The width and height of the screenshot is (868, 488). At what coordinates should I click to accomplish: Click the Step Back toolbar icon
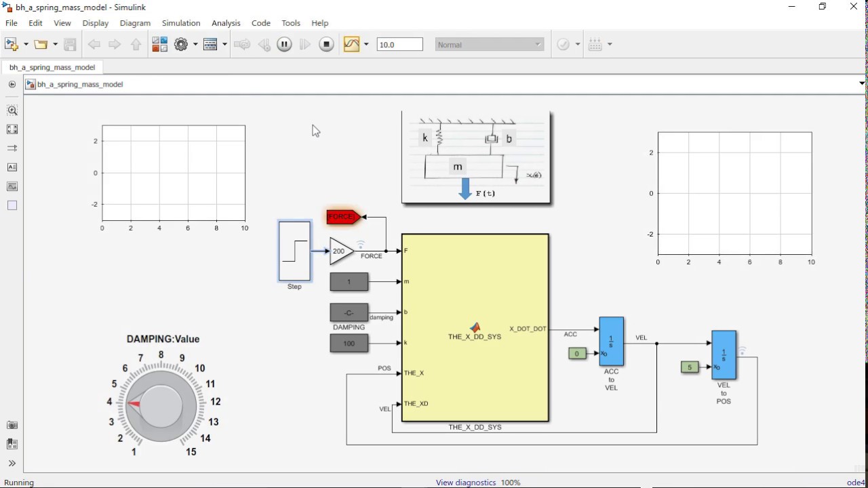[264, 45]
